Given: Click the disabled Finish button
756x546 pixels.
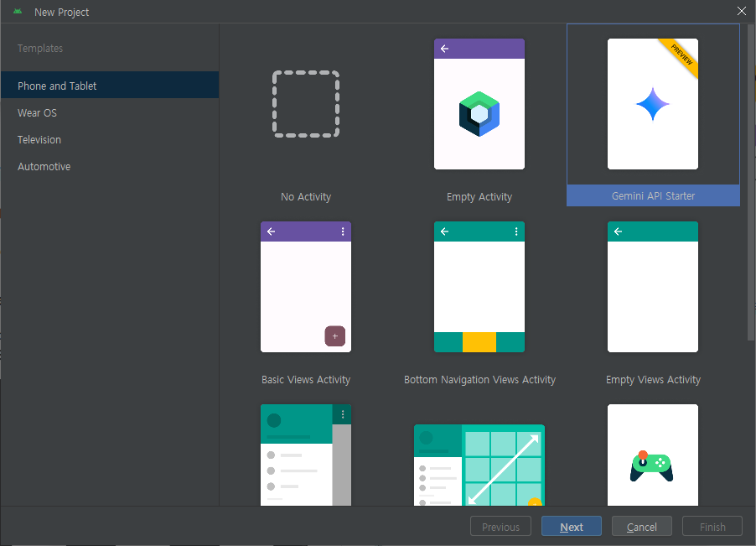Looking at the screenshot, I should pos(712,526).
